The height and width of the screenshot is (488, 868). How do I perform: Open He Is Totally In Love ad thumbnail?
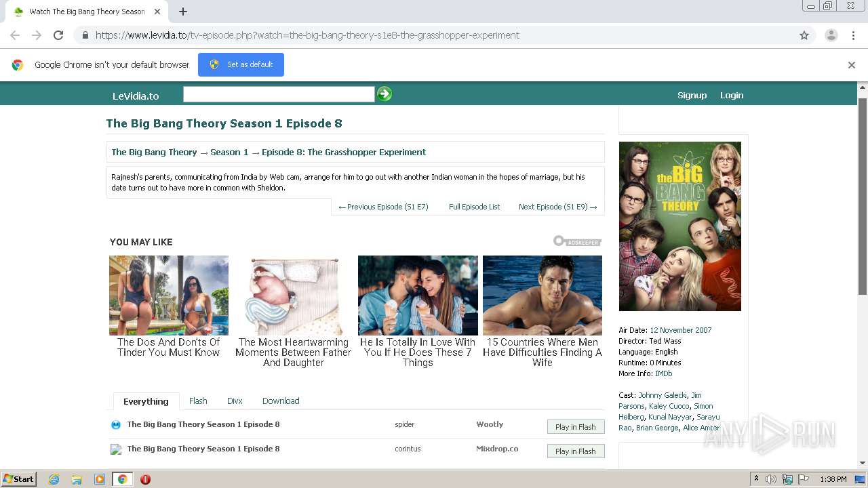418,296
